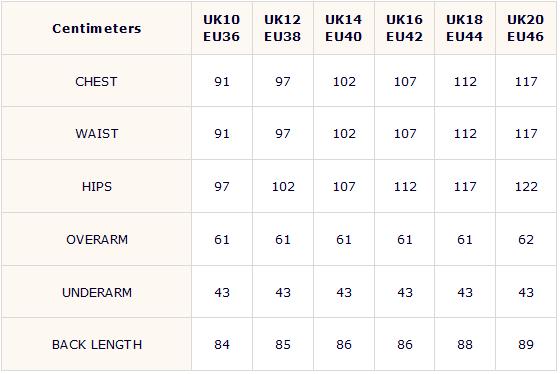
Task: Click the BACK LENGTH row label
Action: coord(97,345)
